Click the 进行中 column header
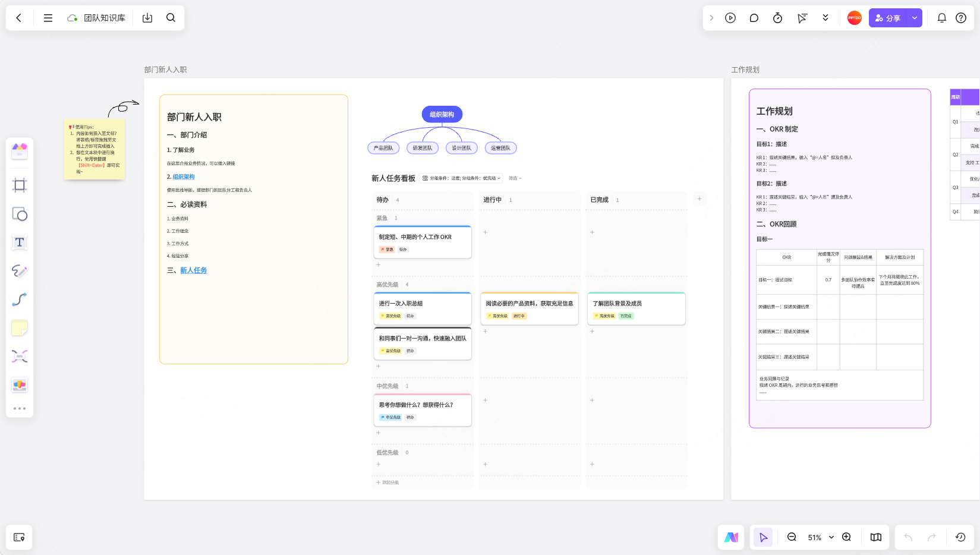This screenshot has width=980, height=555. pos(492,200)
